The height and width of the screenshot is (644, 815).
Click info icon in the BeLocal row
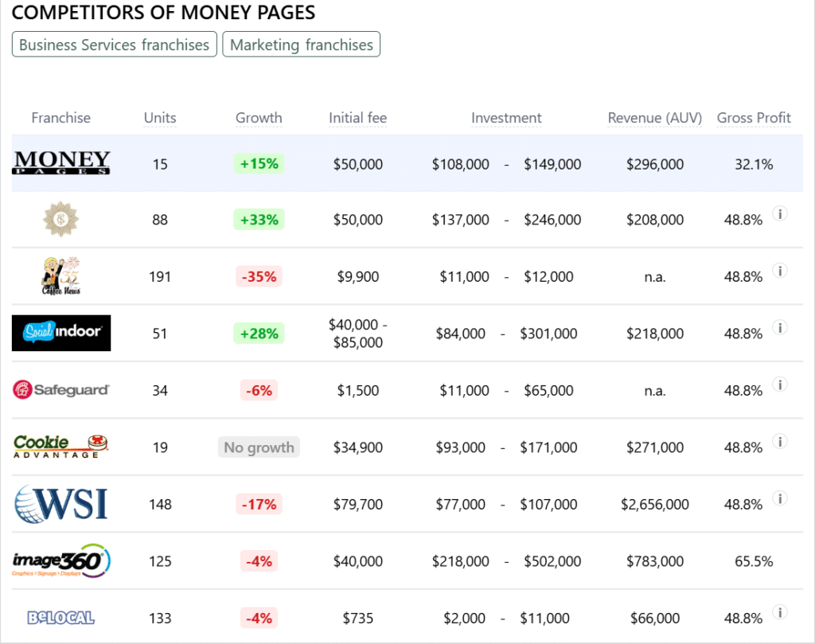780,612
